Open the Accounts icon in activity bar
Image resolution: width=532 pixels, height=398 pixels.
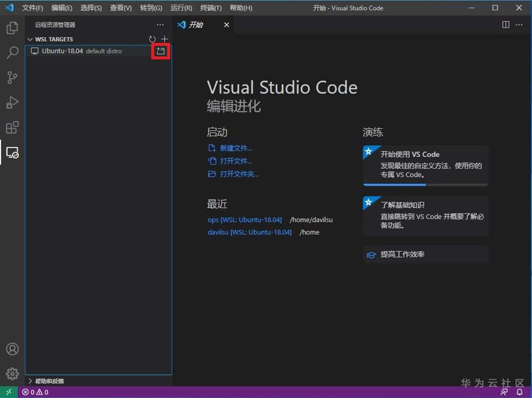point(12,349)
